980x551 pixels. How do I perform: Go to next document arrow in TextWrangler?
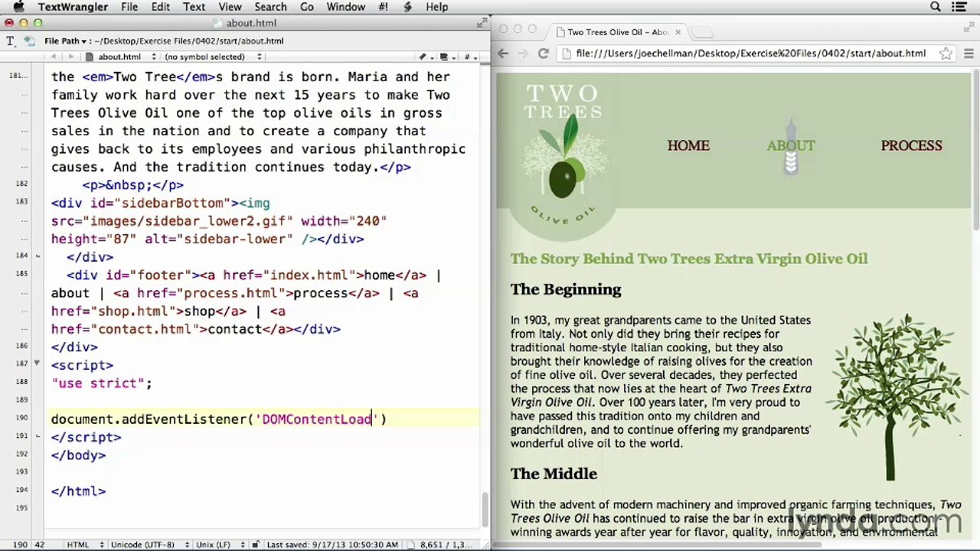70,57
